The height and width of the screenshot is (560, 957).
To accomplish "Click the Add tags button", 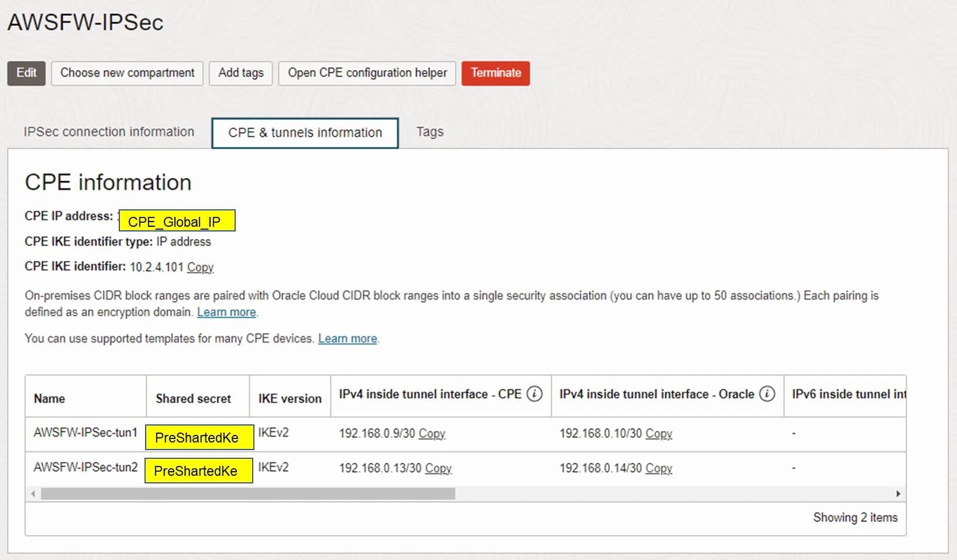I will (x=241, y=73).
